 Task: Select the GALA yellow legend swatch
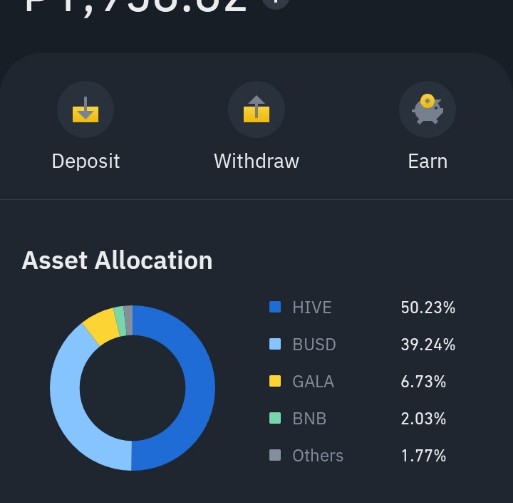[x=275, y=381]
